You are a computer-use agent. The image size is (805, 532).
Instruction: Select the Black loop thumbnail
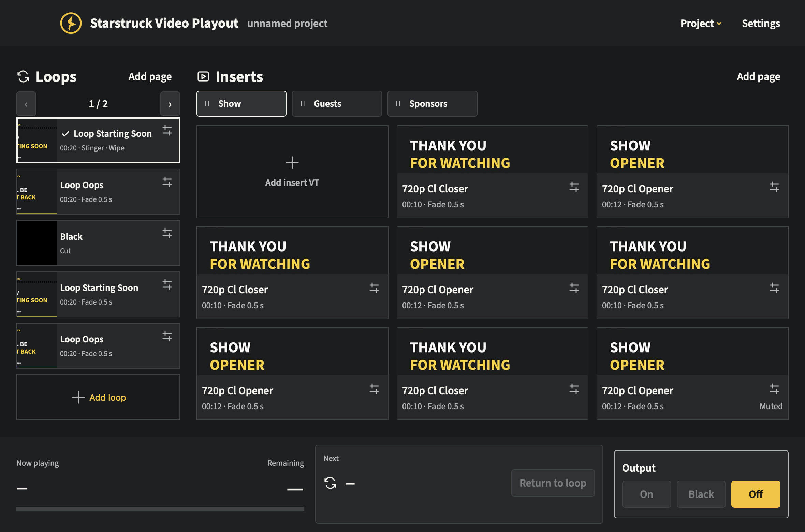pos(37,243)
